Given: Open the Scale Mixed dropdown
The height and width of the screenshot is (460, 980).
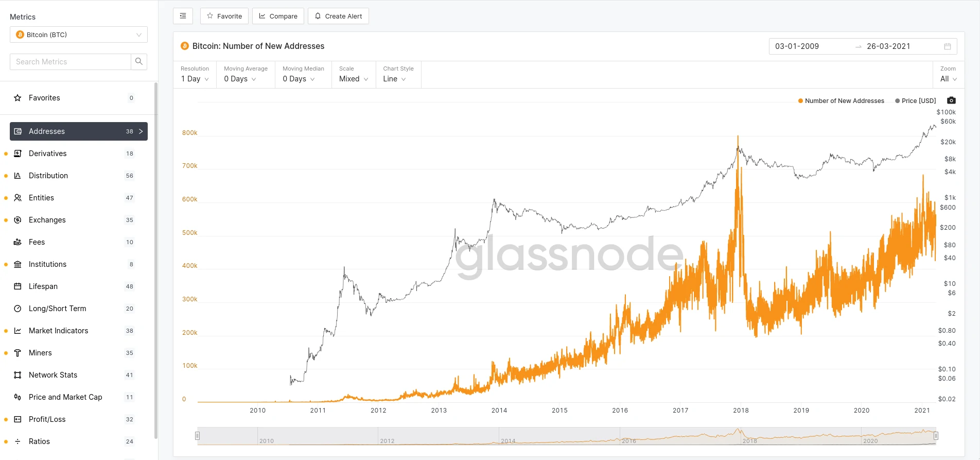Looking at the screenshot, I should tap(354, 79).
